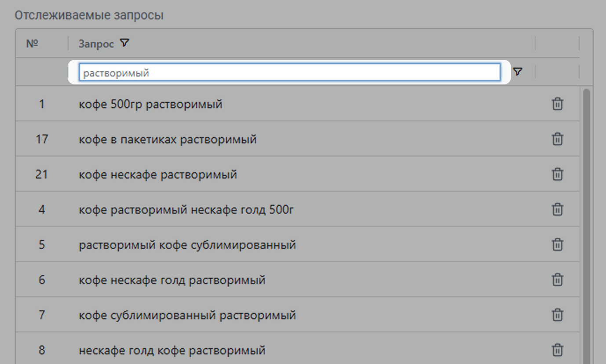
Task: Select row number 1 in the table
Action: pos(42,105)
